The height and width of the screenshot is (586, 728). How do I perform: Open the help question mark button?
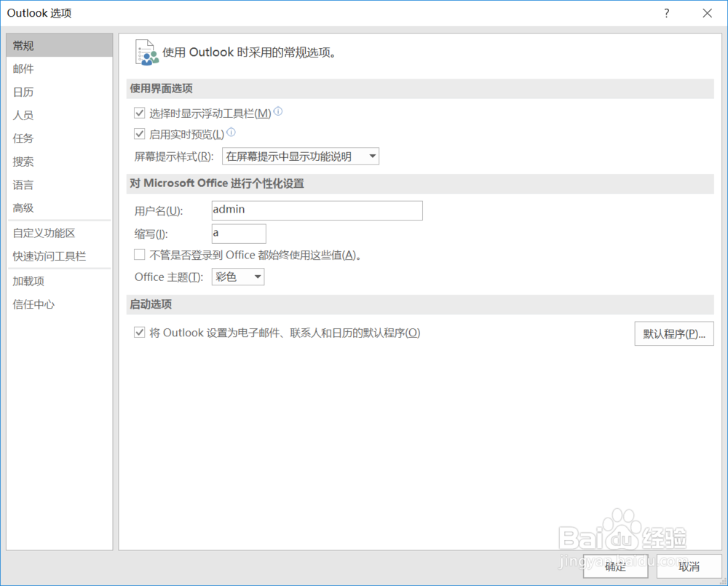[667, 13]
